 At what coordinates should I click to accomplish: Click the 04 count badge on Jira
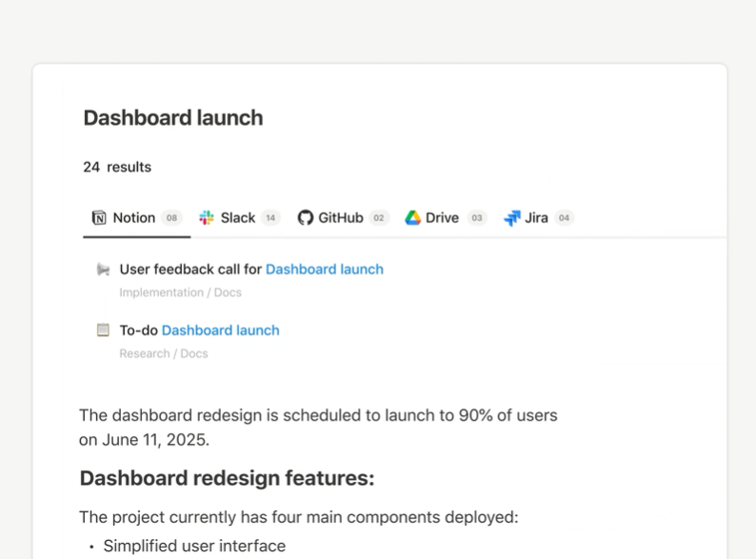tap(564, 218)
